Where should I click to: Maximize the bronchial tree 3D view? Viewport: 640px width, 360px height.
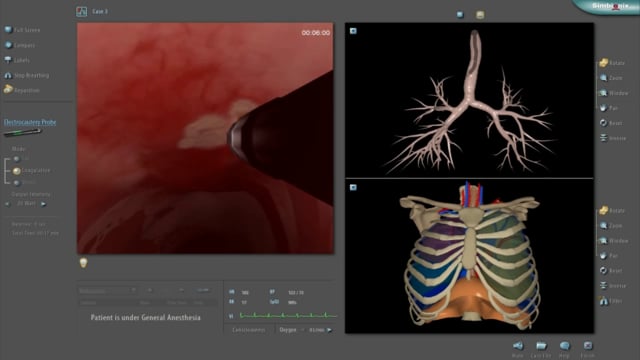[x=353, y=31]
